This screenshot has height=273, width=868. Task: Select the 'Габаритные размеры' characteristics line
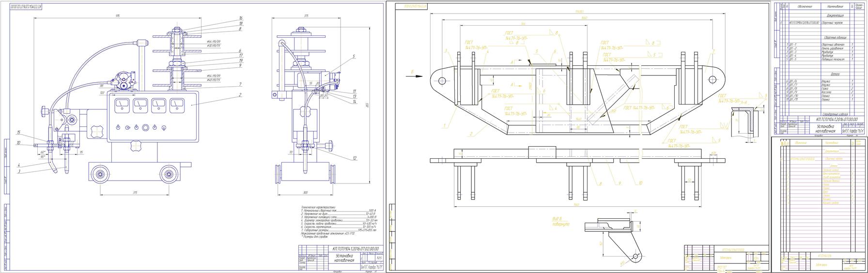pos(339,230)
